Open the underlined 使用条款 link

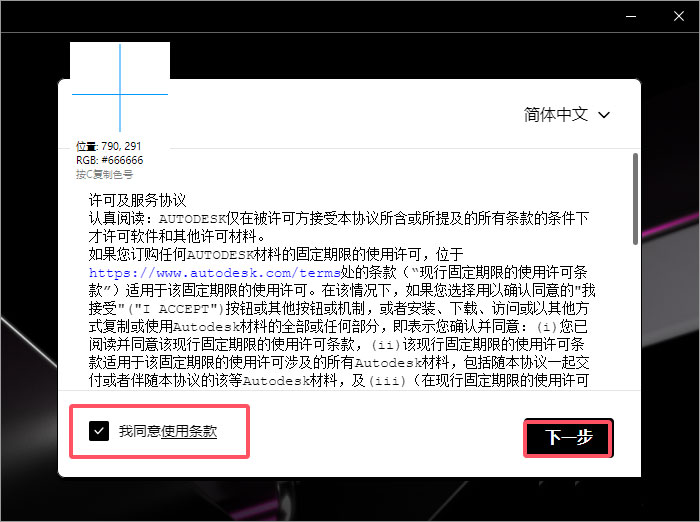pos(189,431)
